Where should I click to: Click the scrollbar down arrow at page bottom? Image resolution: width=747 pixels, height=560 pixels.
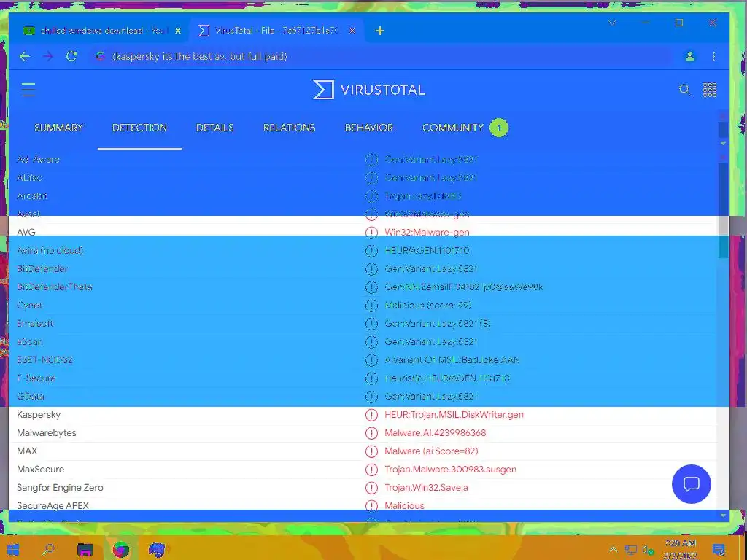click(x=723, y=516)
